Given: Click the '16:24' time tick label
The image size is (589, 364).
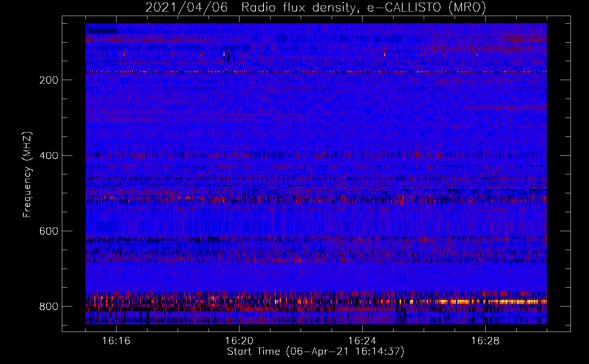Looking at the screenshot, I should (x=362, y=341).
